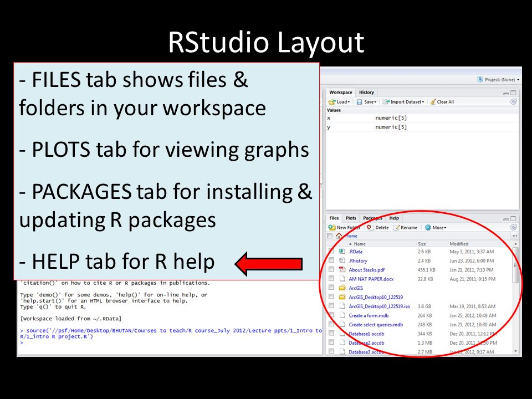532x399 pixels.
Task: Check the box for .Rhistory
Action: click(331, 260)
